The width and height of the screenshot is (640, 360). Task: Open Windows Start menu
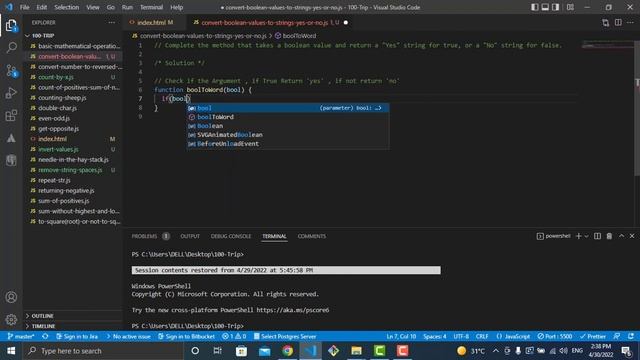11,351
